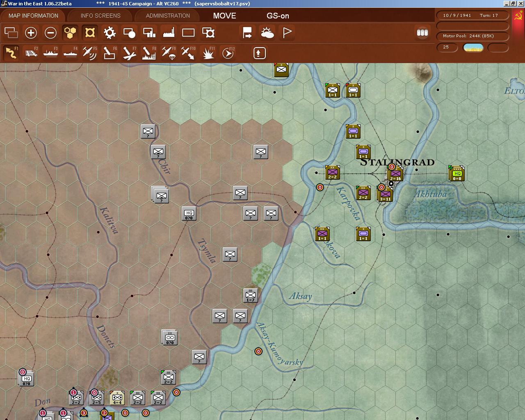The image size is (525, 420).
Task: Click the wheat field status indicator
Action: tap(473, 48)
